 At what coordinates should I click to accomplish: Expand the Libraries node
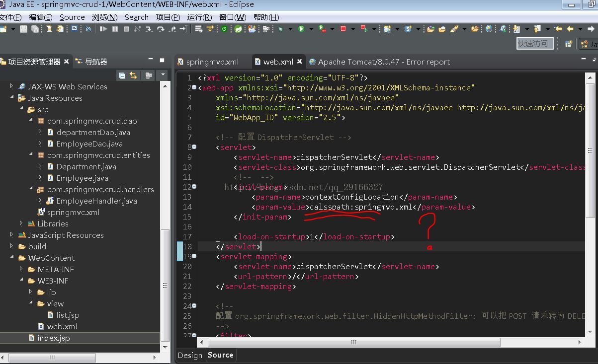[x=21, y=223]
